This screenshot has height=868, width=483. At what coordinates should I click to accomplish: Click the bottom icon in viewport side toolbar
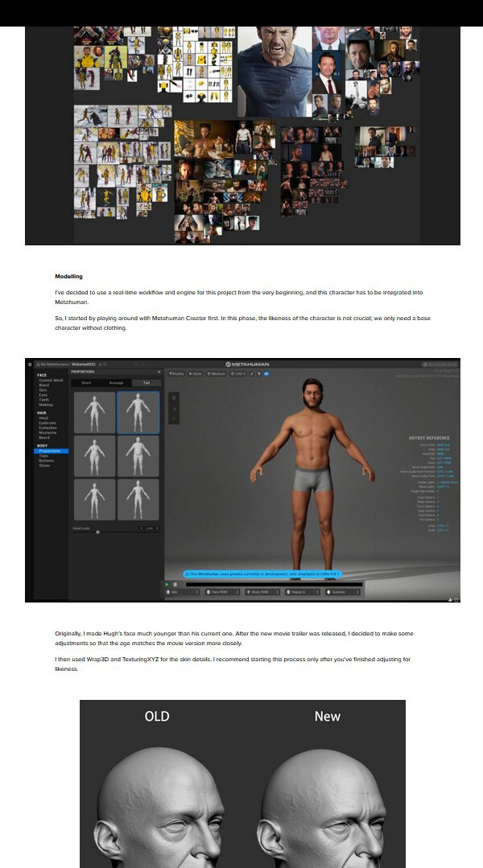pyautogui.click(x=174, y=418)
